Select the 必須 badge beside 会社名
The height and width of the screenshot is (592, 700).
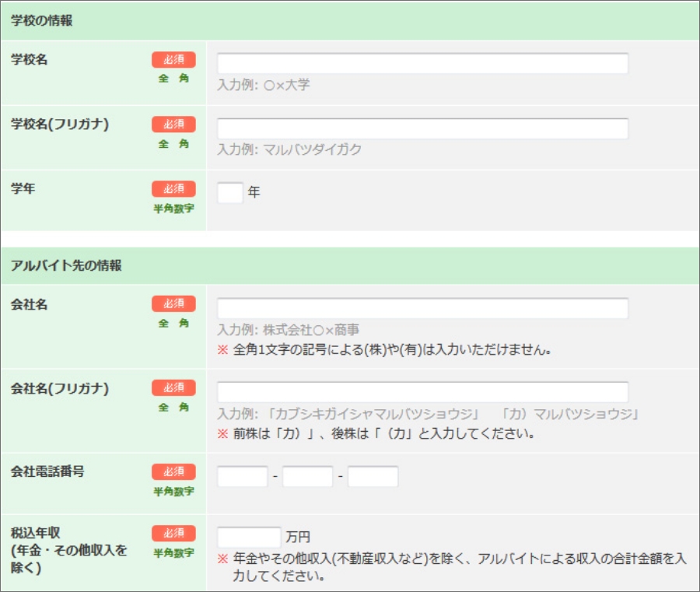point(173,304)
